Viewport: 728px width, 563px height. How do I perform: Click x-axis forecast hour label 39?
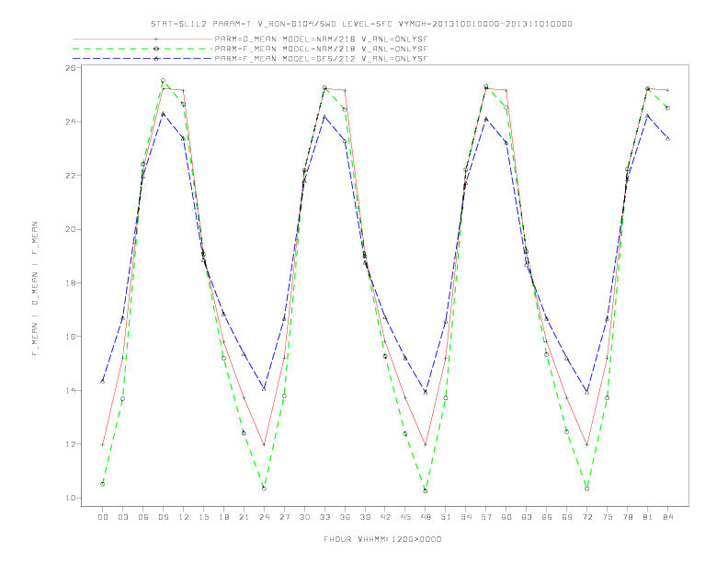pos(365,517)
